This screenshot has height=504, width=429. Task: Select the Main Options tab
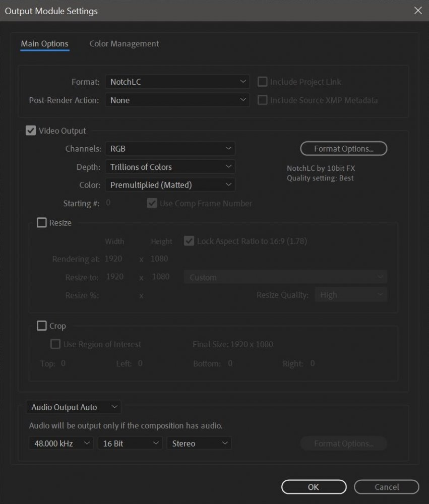point(44,44)
